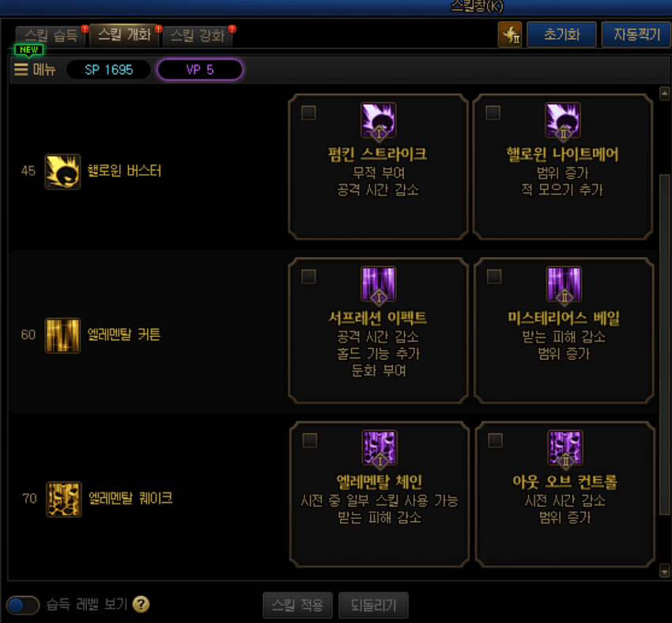Check the 엘레멘탈 체인 checkbox
The height and width of the screenshot is (623, 672).
(309, 440)
